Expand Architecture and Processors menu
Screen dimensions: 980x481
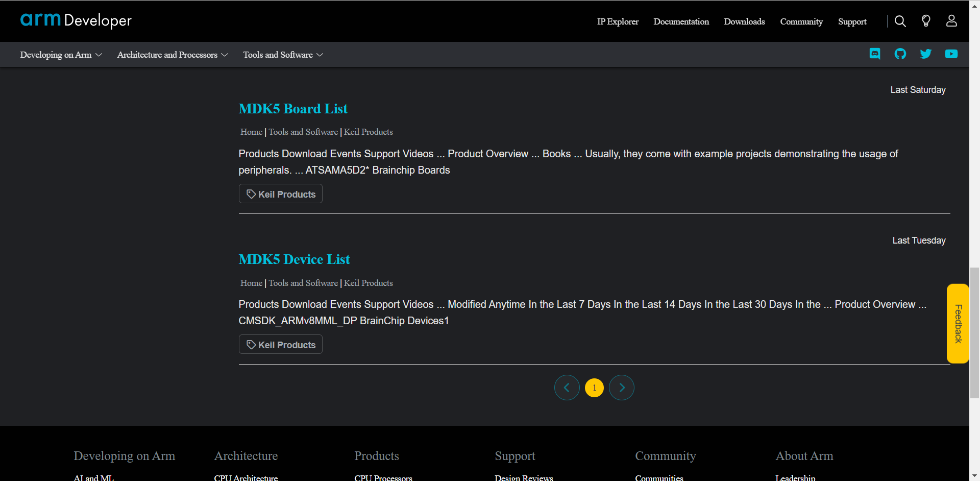(173, 55)
